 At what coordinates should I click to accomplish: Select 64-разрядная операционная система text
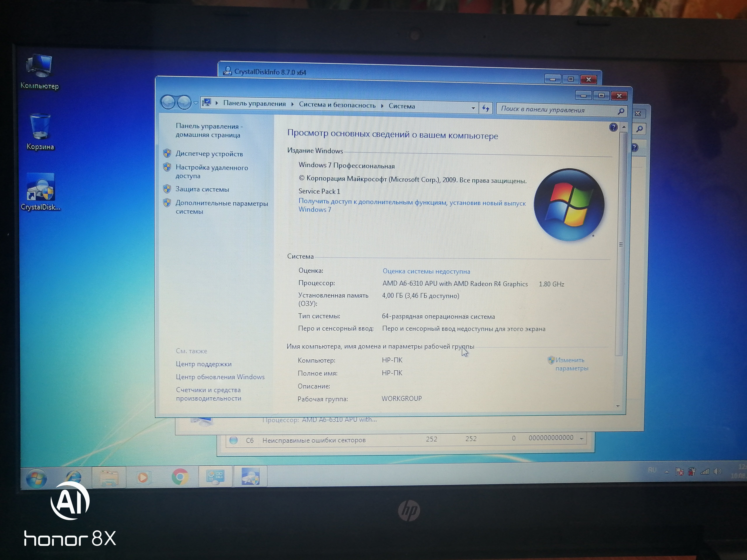click(438, 316)
